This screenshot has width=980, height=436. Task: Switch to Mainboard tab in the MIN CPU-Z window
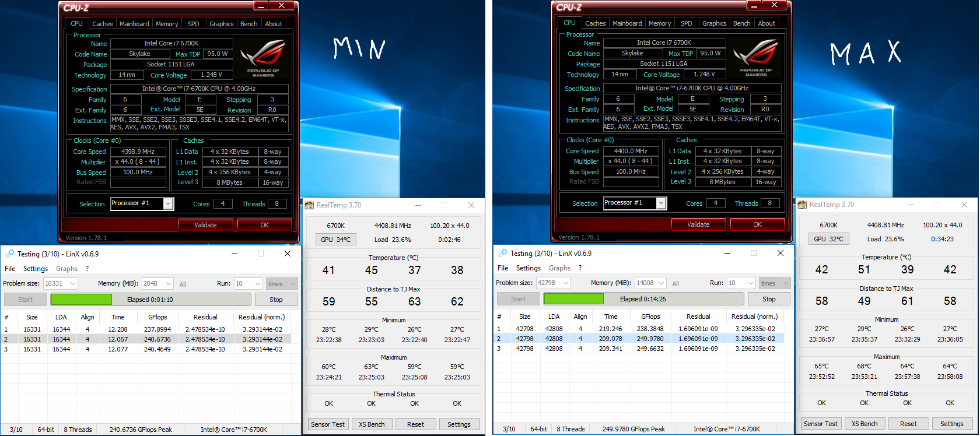[134, 24]
